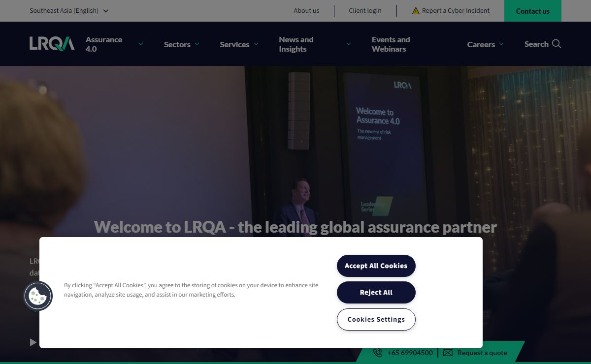Click the Welcome to LRQA headline
This screenshot has height=364, width=591.
[295, 227]
